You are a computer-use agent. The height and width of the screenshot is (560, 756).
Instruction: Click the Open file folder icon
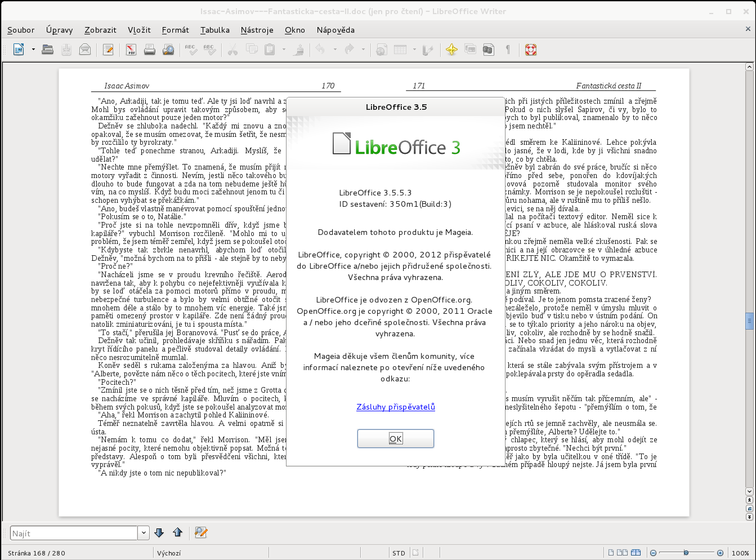click(x=48, y=50)
